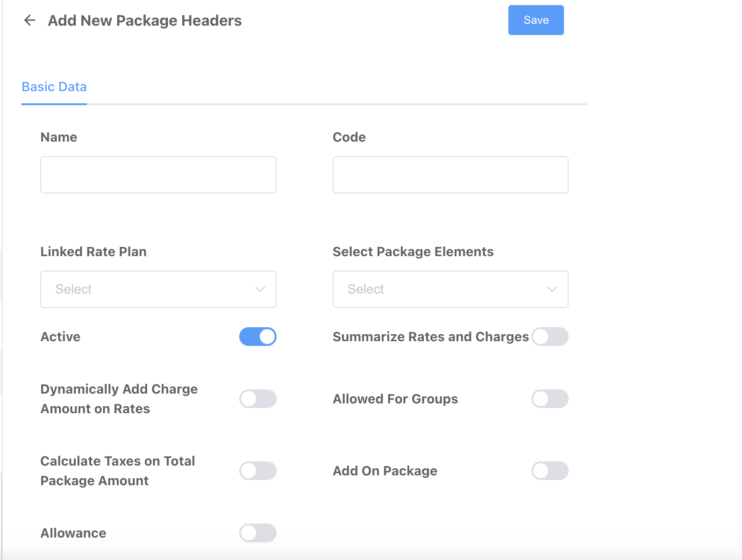Click into the Name input field
The image size is (742, 560).
tap(158, 175)
